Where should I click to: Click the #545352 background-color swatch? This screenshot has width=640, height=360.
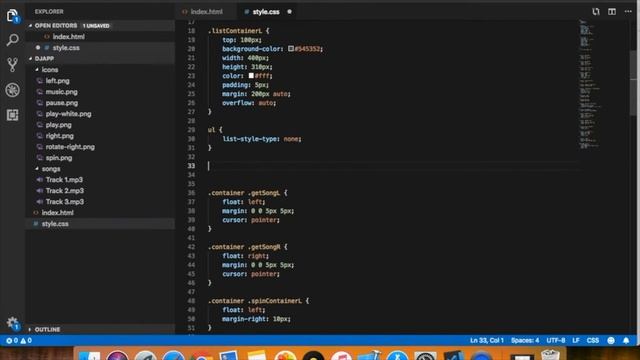click(291, 49)
